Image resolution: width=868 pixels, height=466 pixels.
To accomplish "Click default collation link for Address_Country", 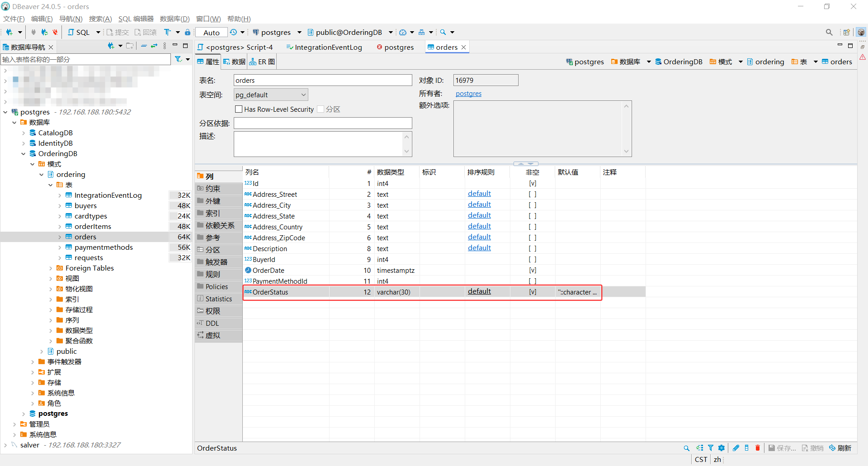I will pyautogui.click(x=479, y=226).
